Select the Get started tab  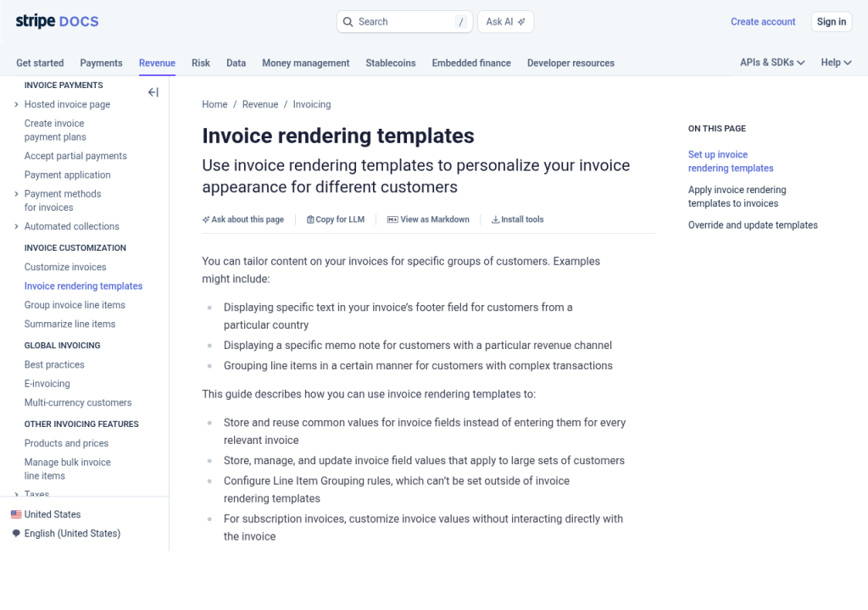(40, 63)
